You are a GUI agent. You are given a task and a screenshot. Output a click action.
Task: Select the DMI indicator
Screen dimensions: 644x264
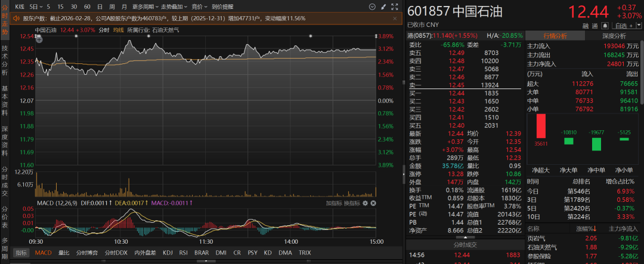point(221,253)
